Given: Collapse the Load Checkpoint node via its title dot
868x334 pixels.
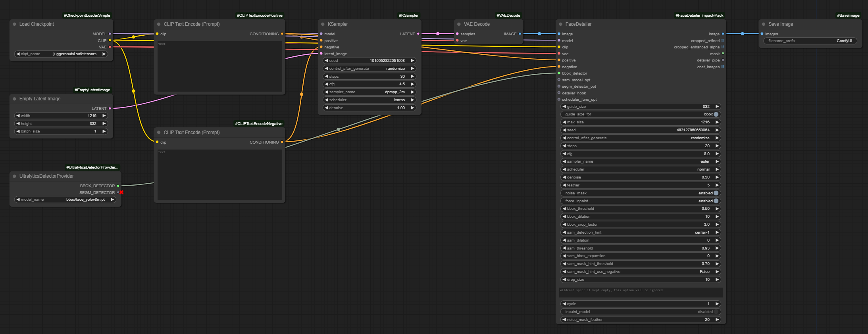Looking at the screenshot, I should point(15,24).
